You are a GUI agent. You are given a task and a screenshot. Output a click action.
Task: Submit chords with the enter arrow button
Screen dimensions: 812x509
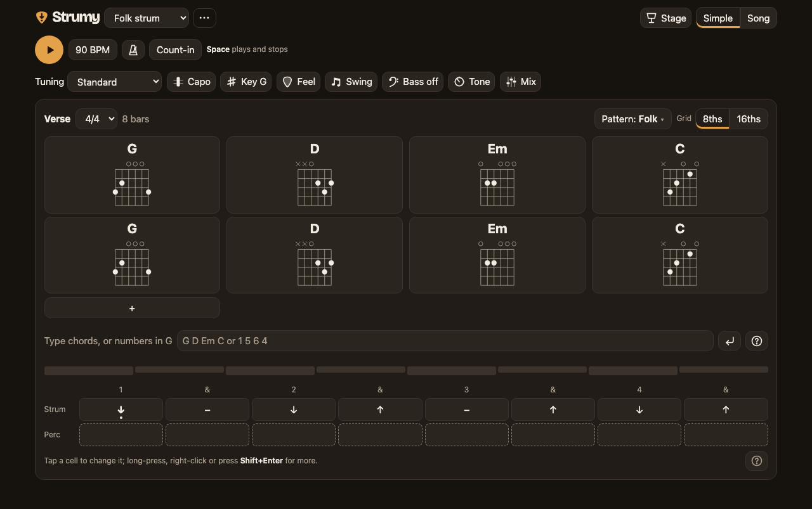tap(730, 341)
